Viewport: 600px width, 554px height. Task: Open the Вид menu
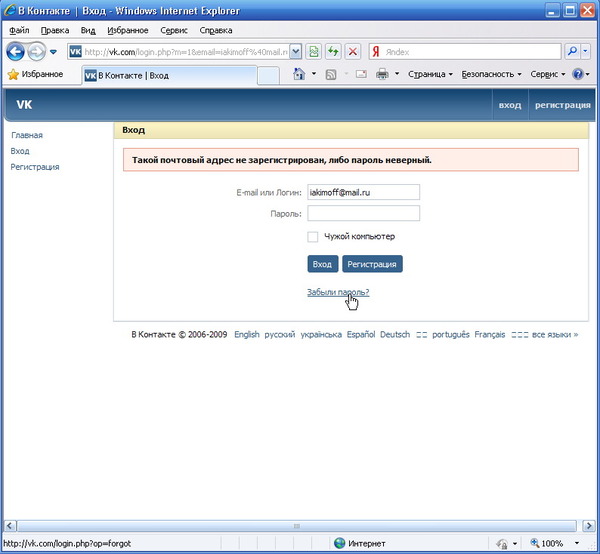[x=88, y=30]
